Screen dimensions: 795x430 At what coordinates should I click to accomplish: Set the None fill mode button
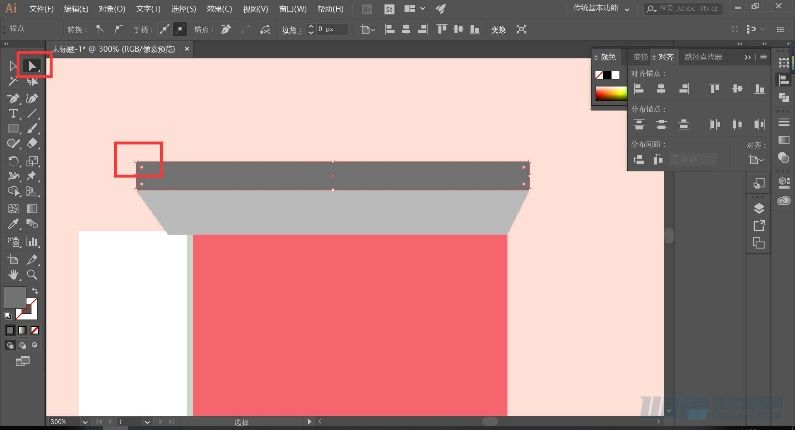[x=33, y=329]
